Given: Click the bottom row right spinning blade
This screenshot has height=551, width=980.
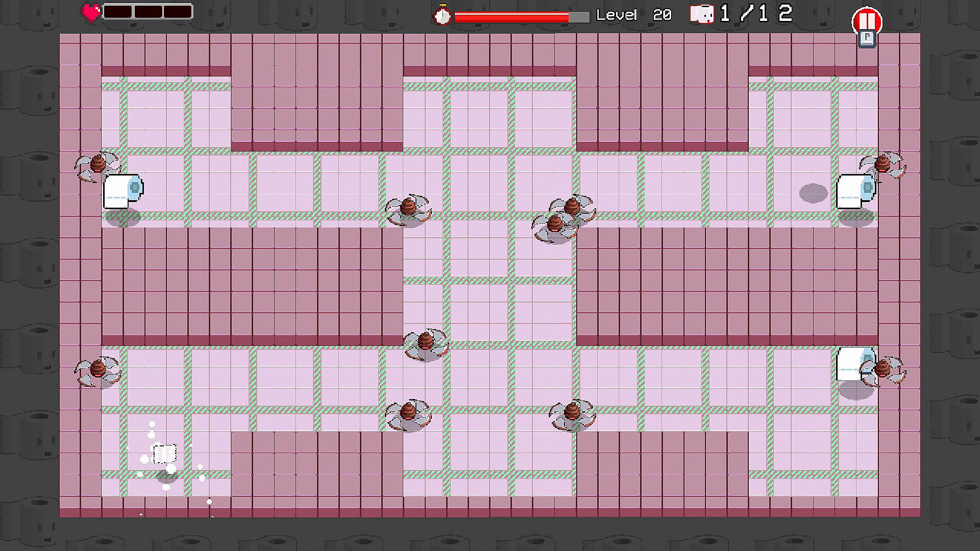Looking at the screenshot, I should click(x=572, y=413).
